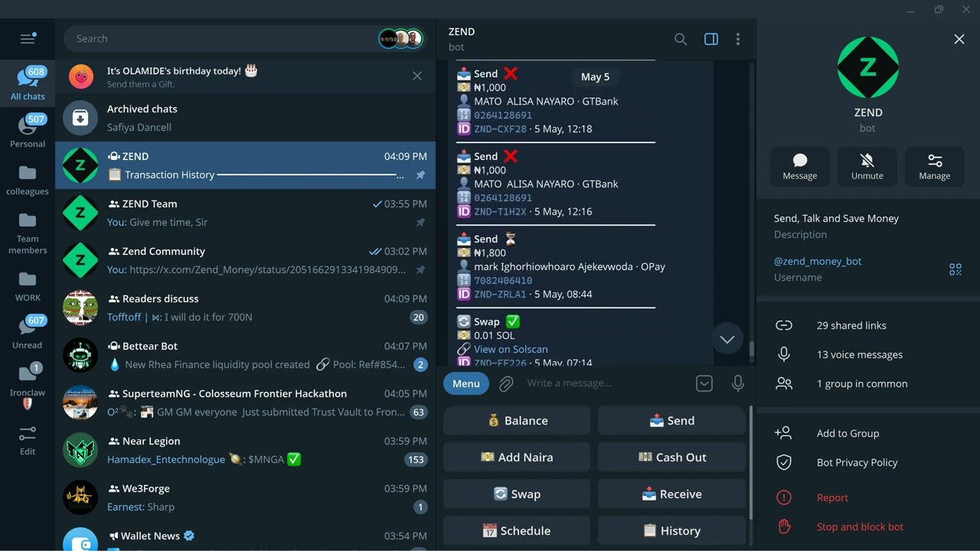The width and height of the screenshot is (980, 551).
Task: Open the Readers discuss chat
Action: point(245,308)
